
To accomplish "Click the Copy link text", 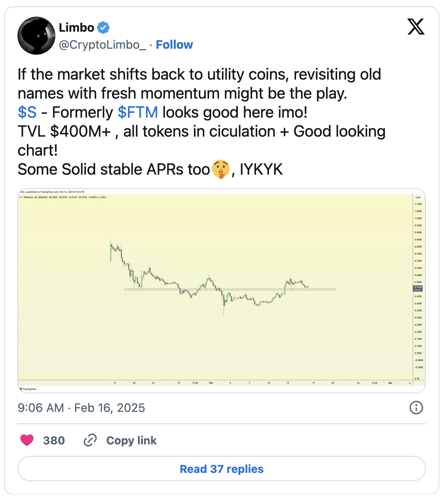I will pos(131,440).
